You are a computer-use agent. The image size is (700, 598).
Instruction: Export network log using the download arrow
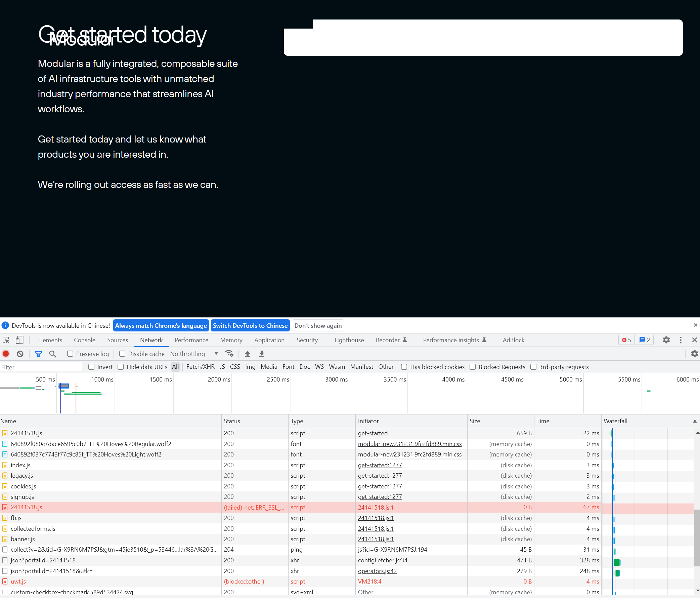(x=261, y=354)
